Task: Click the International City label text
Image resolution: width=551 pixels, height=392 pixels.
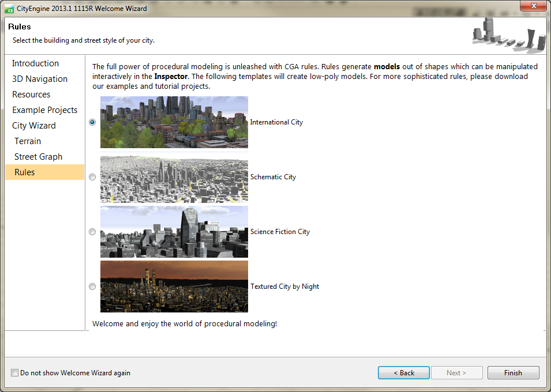Action: point(276,122)
